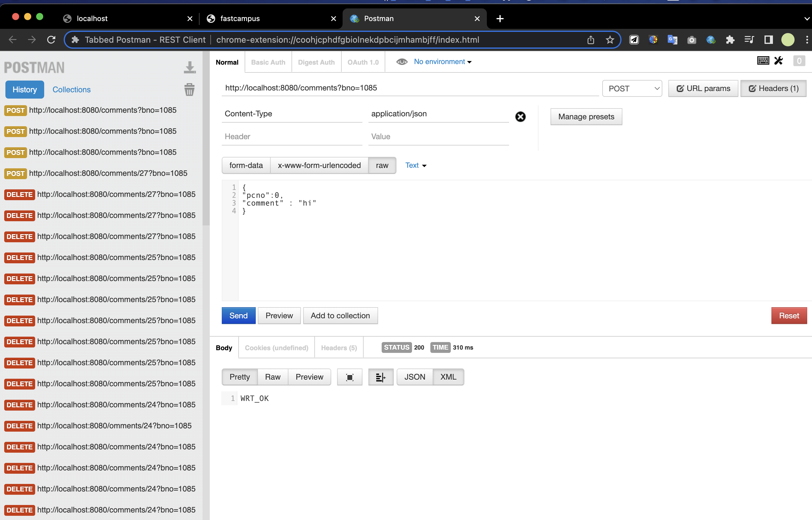Click the download icon beside POSTMAN logo
Screen dimensions: 812x520
click(x=190, y=68)
